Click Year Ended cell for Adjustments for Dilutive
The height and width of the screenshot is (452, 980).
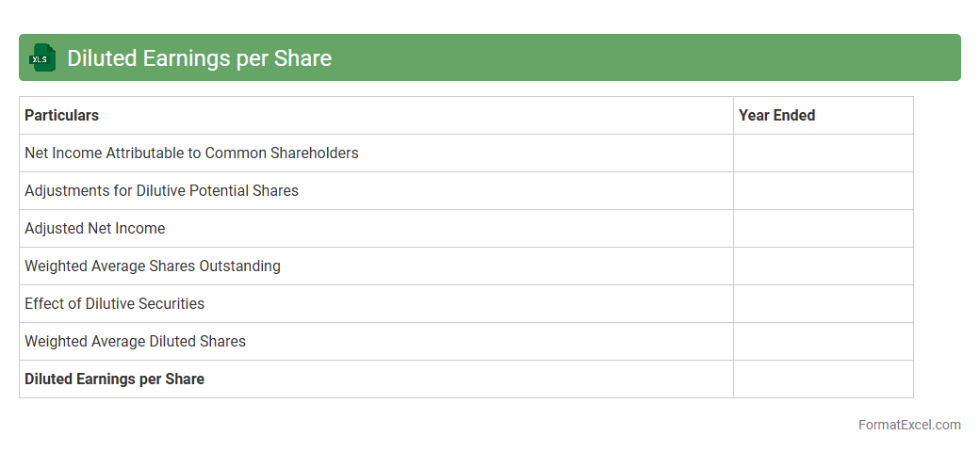pos(823,191)
